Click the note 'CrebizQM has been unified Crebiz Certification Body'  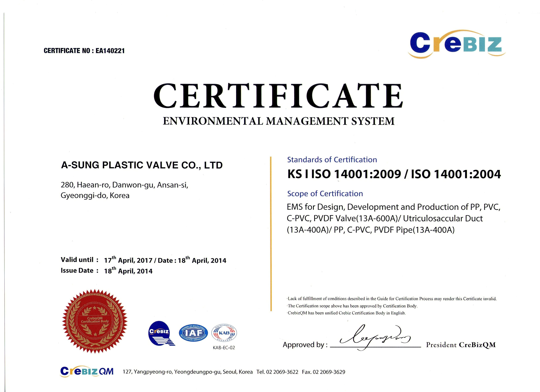tap(346, 313)
